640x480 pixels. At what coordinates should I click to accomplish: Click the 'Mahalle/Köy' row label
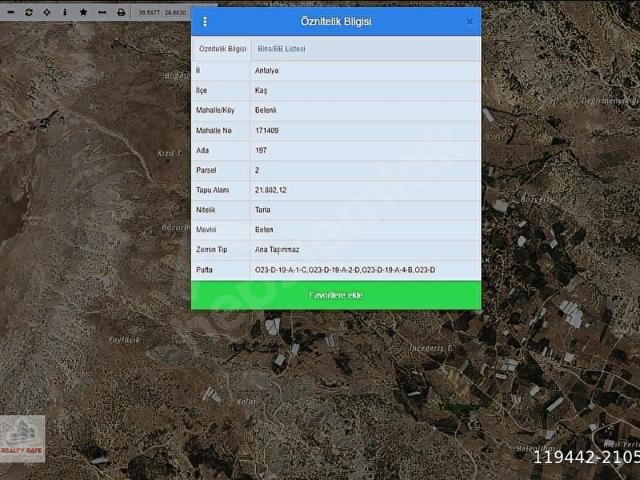click(x=215, y=110)
